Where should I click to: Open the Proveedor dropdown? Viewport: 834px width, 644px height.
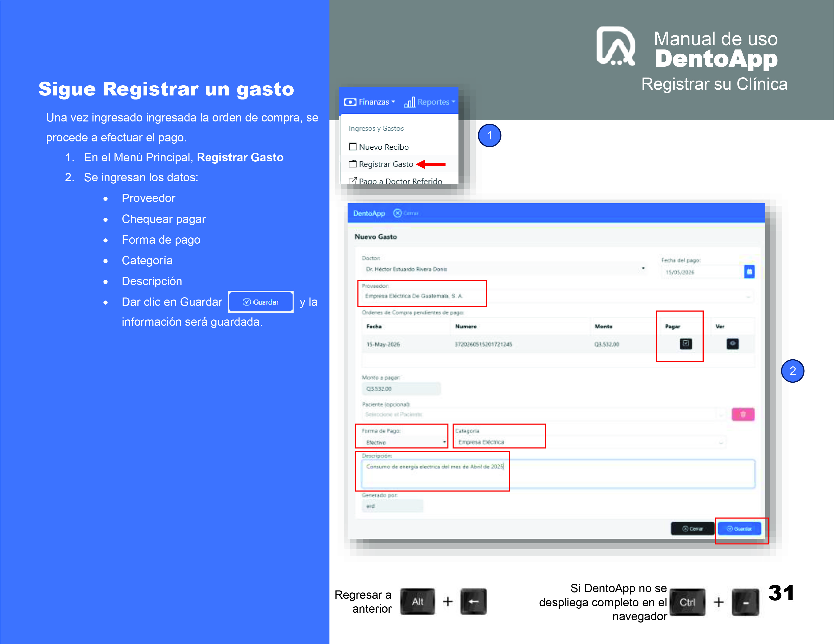558,296
